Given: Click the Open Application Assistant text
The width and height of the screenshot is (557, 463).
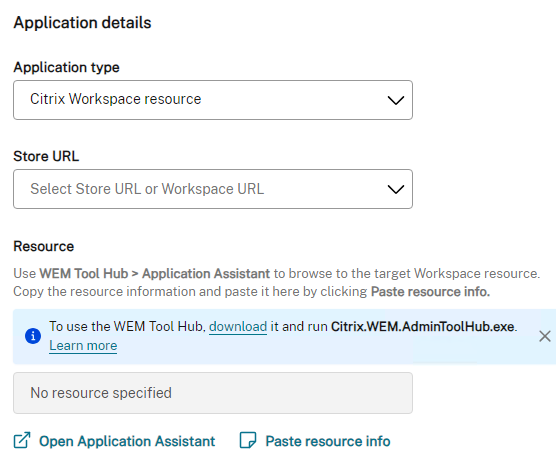Looking at the screenshot, I should (x=127, y=441).
